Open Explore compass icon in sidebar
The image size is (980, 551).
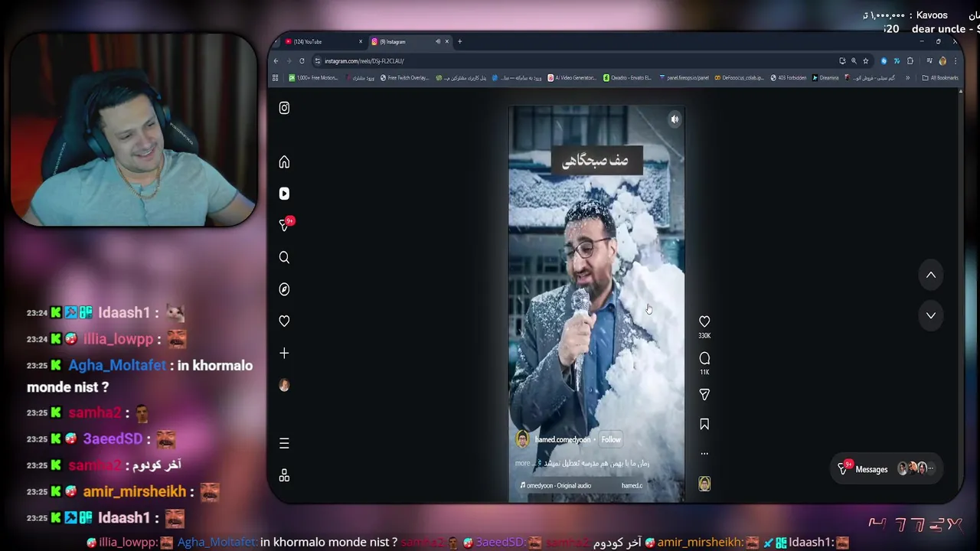pos(284,289)
